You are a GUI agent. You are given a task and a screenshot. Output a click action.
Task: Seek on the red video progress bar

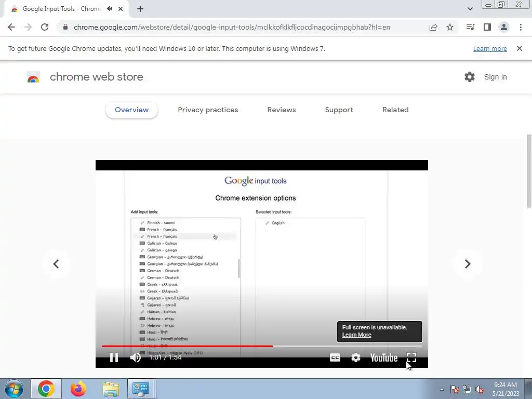click(262, 346)
